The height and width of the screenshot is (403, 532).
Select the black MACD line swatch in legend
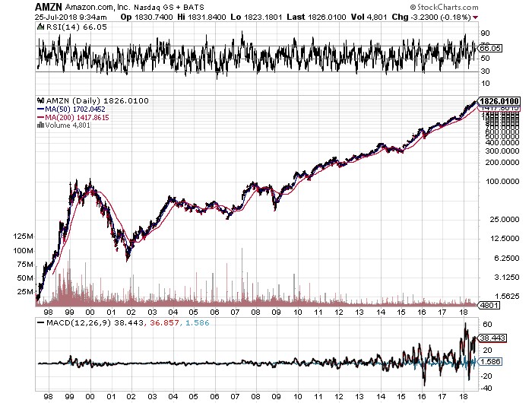(41, 323)
